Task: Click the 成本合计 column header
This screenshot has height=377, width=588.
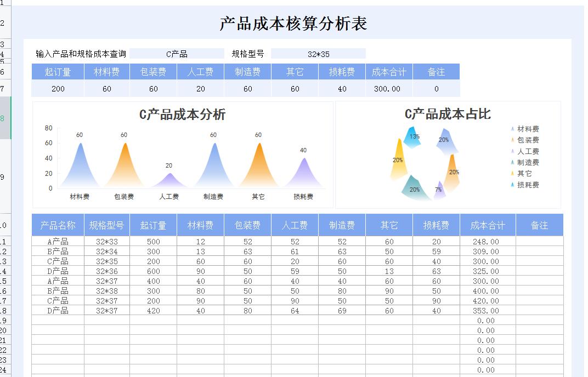Action: 487,225
